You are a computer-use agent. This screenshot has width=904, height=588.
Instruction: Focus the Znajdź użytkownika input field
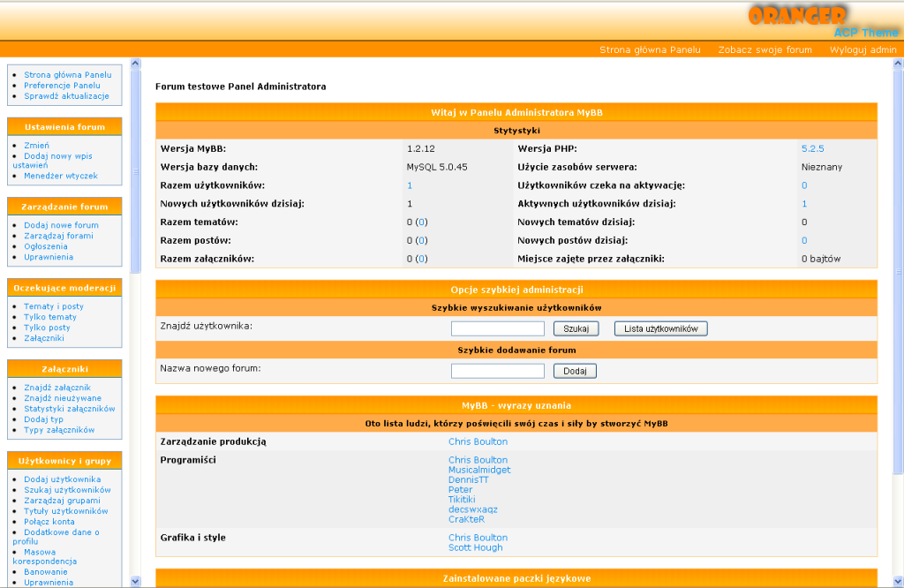497,328
